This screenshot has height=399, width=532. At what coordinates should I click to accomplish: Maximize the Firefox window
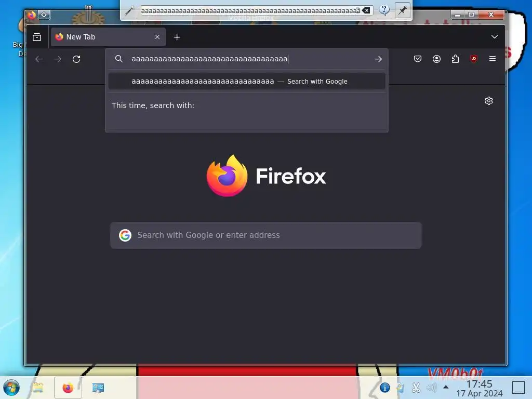tap(471, 15)
